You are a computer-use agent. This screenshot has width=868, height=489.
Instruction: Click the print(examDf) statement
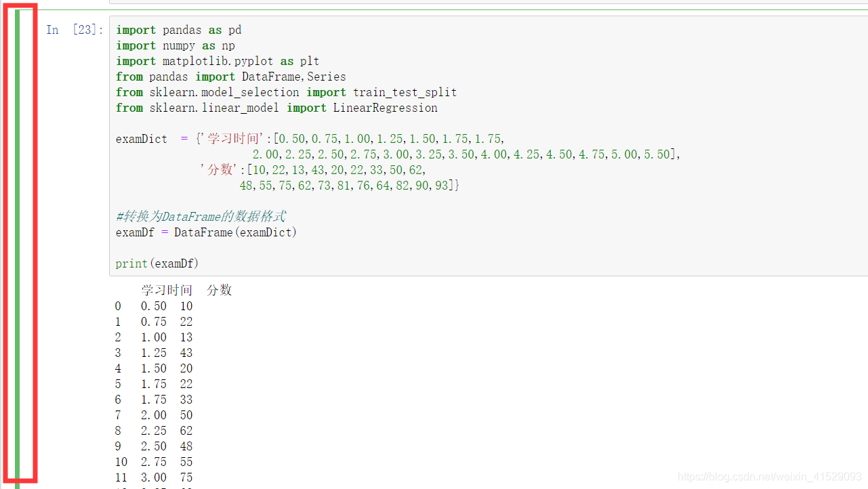pos(157,263)
